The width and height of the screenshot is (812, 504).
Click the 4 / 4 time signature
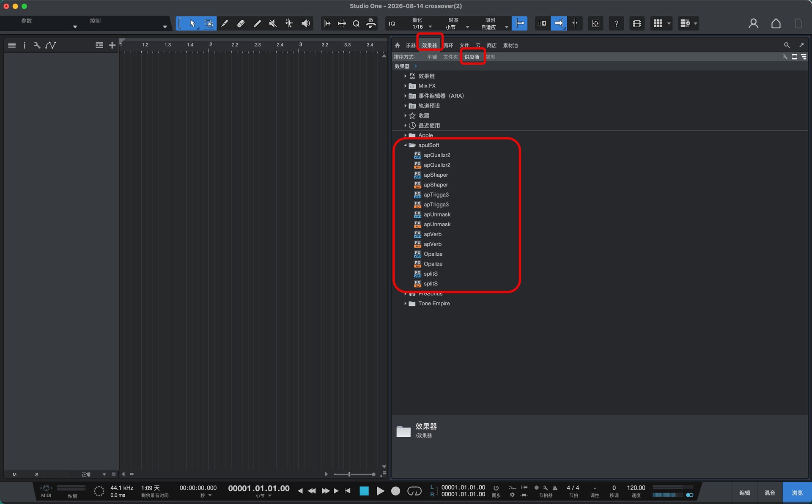click(x=573, y=488)
